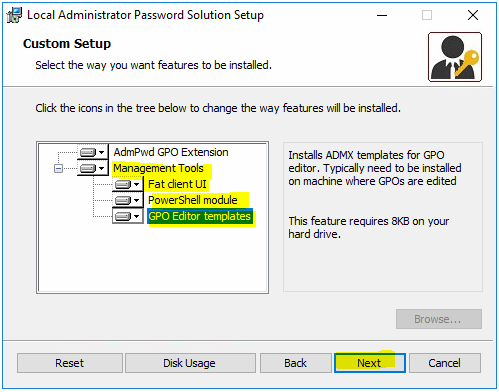Click the installer icon in title bar
The height and width of the screenshot is (392, 499).
tap(14, 15)
